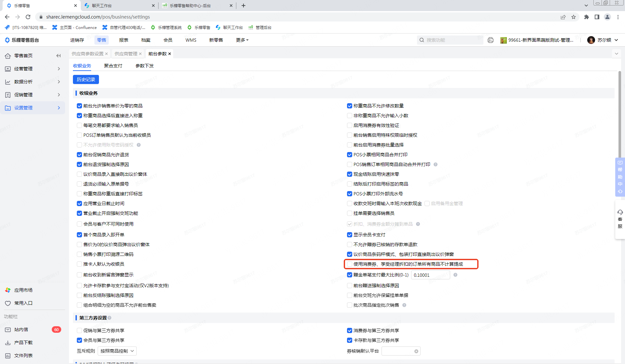The height and width of the screenshot is (364, 625).
Task: Expand the 更多 menu in the top navigation
Action: [242, 40]
